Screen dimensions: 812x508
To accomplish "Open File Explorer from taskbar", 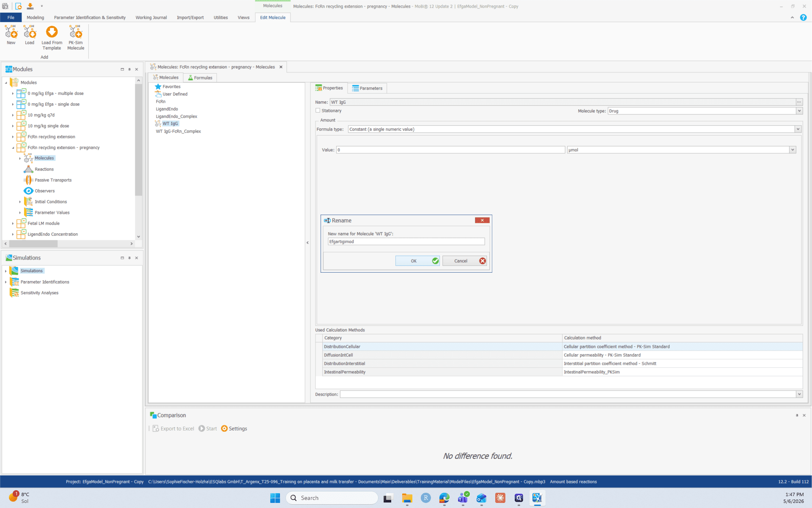I will [x=407, y=498].
